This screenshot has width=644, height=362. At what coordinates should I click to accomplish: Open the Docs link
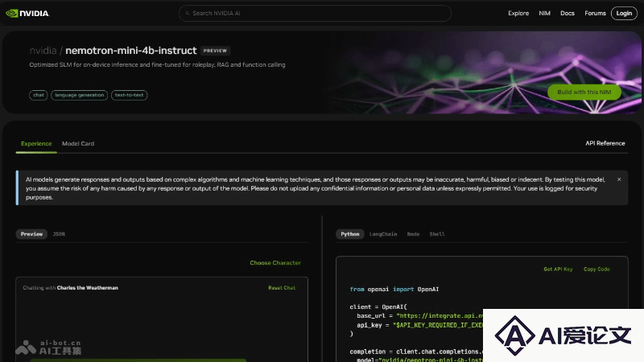click(x=568, y=13)
